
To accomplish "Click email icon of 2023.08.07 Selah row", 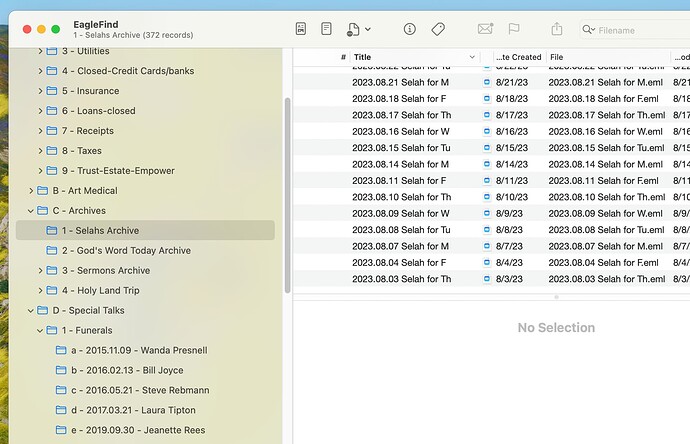I will click(487, 246).
